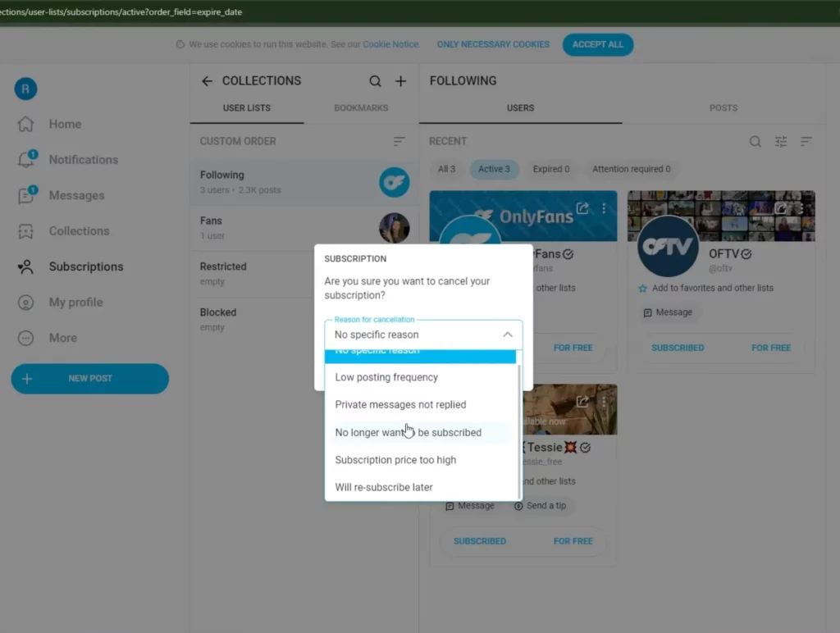Click the New Post button

pyautogui.click(x=89, y=379)
